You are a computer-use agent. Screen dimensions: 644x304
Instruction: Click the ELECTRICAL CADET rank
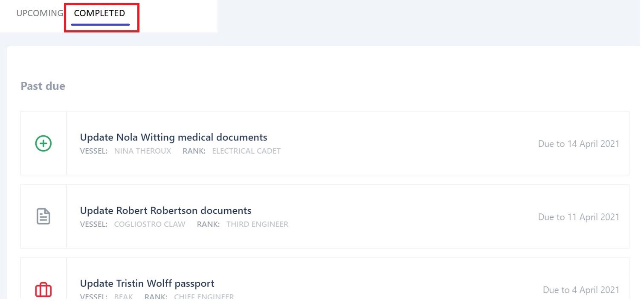click(246, 151)
